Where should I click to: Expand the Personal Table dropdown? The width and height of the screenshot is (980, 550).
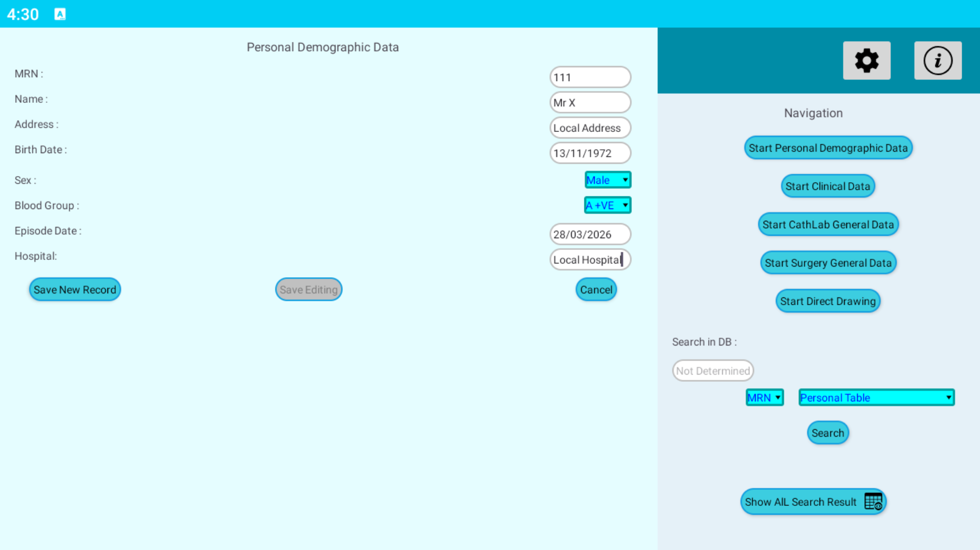click(x=876, y=397)
